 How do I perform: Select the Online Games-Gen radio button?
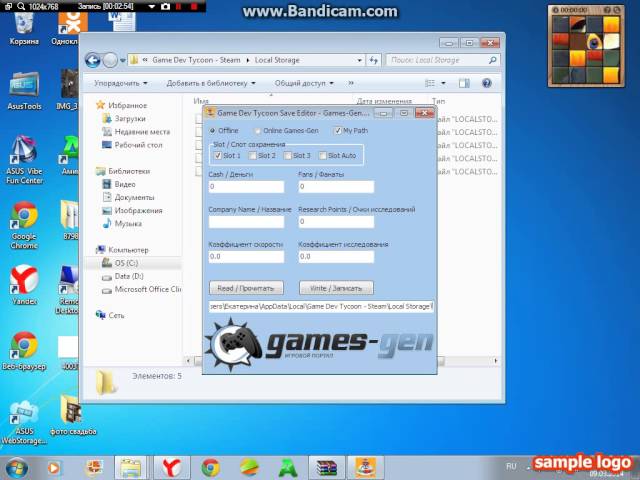pyautogui.click(x=258, y=131)
